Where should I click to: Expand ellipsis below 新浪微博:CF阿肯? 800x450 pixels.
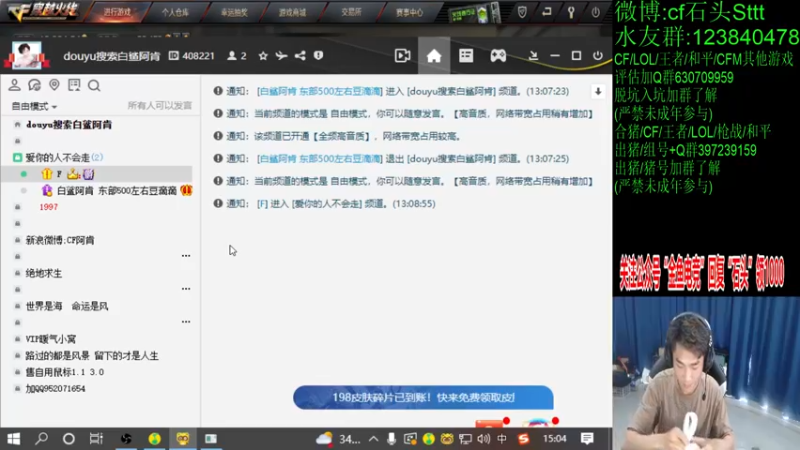(x=186, y=256)
